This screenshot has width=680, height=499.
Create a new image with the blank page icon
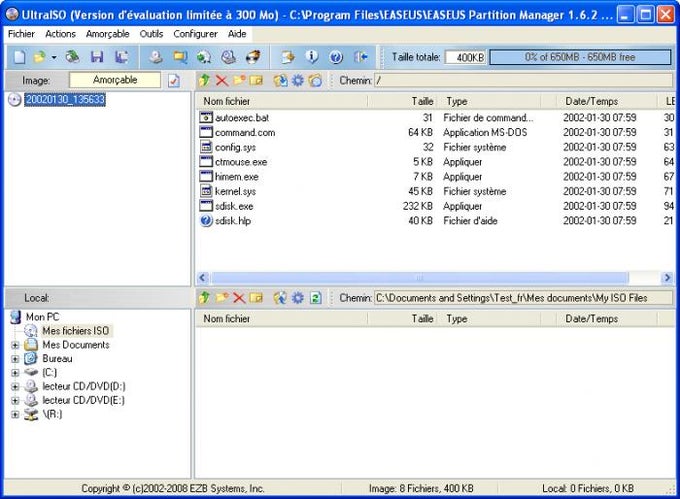(x=20, y=57)
